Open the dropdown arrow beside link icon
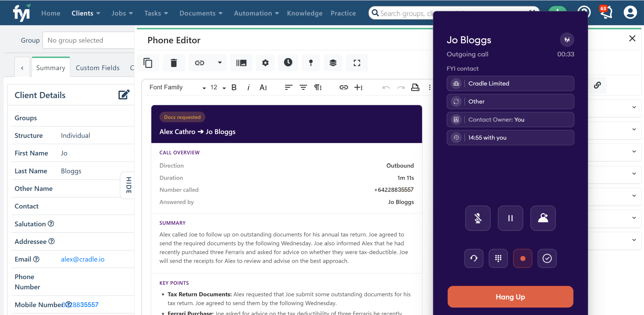 [x=220, y=63]
